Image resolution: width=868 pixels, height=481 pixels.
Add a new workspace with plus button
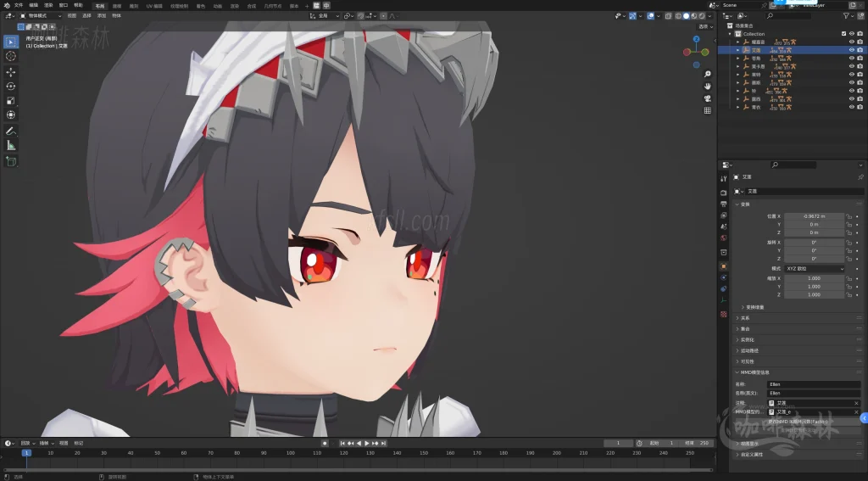point(307,6)
